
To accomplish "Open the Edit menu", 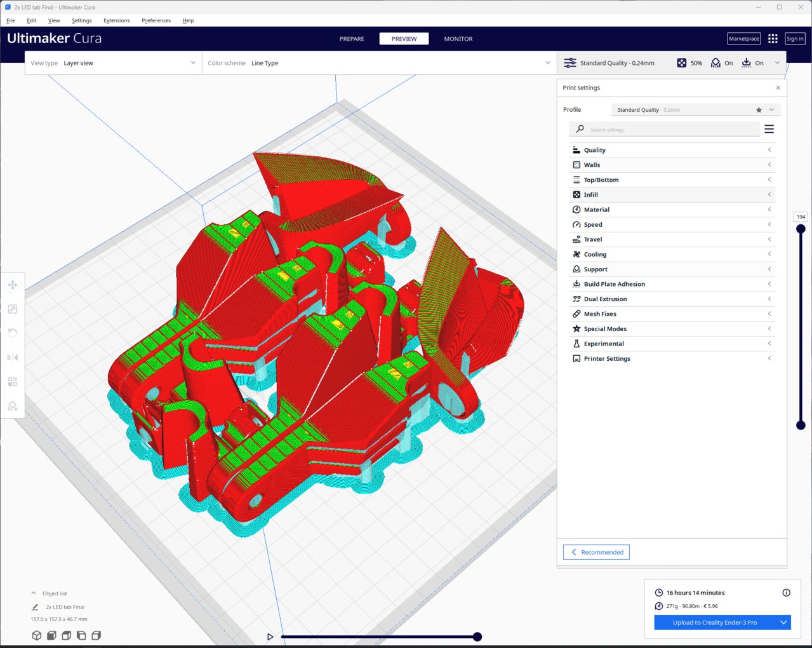I will pyautogui.click(x=32, y=20).
